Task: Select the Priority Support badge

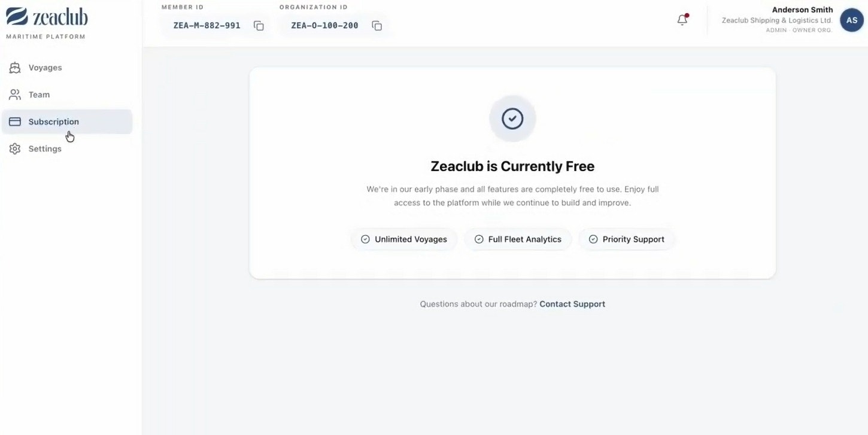Action: [x=626, y=239]
